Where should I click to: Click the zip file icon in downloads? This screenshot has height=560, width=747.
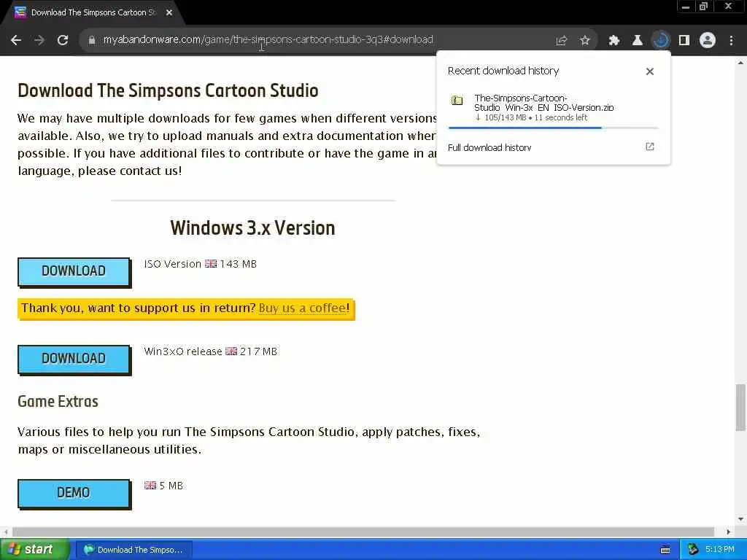pos(457,101)
